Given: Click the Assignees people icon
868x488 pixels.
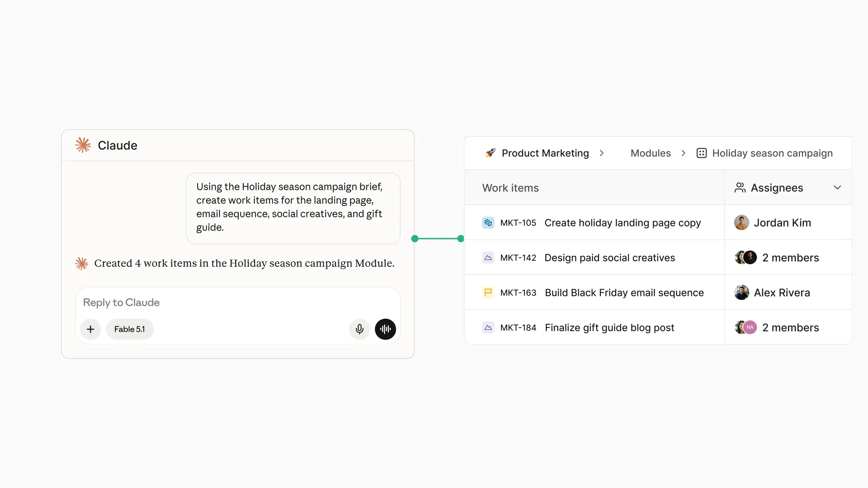Looking at the screenshot, I should (740, 188).
